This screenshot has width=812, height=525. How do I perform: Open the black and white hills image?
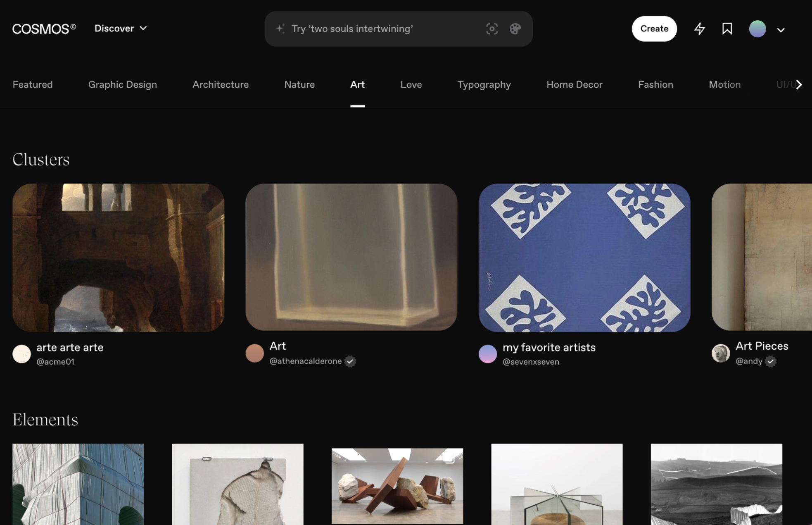coord(716,484)
